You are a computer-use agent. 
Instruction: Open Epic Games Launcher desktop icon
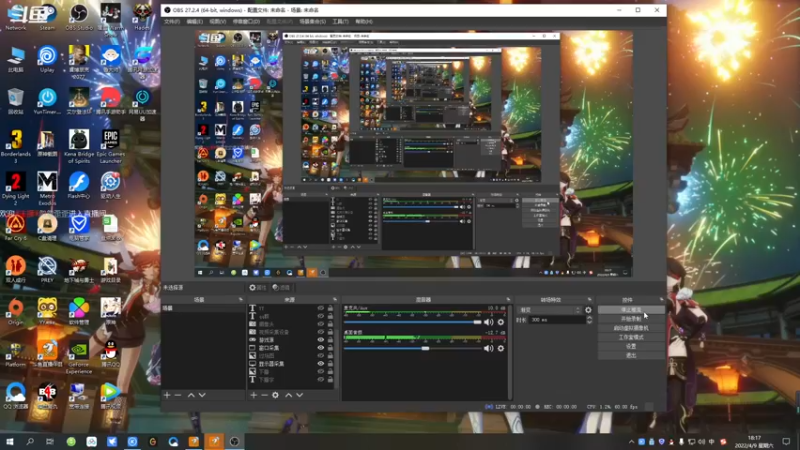pyautogui.click(x=110, y=140)
